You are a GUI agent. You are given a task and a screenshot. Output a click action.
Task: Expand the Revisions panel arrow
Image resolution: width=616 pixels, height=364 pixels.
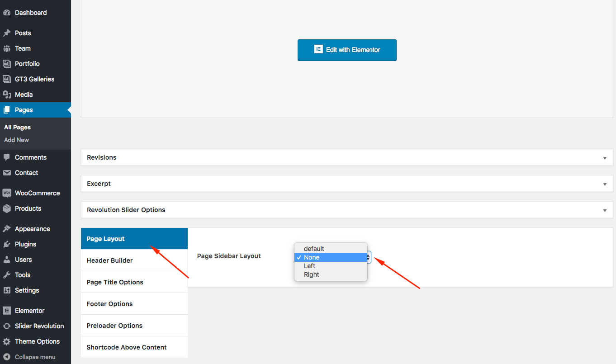click(605, 158)
